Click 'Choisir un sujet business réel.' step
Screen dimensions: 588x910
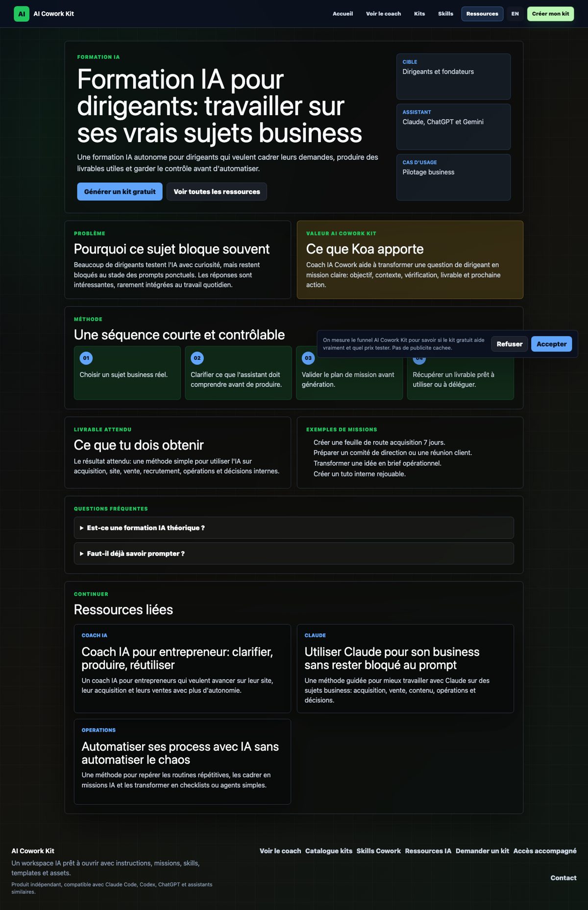pos(123,375)
